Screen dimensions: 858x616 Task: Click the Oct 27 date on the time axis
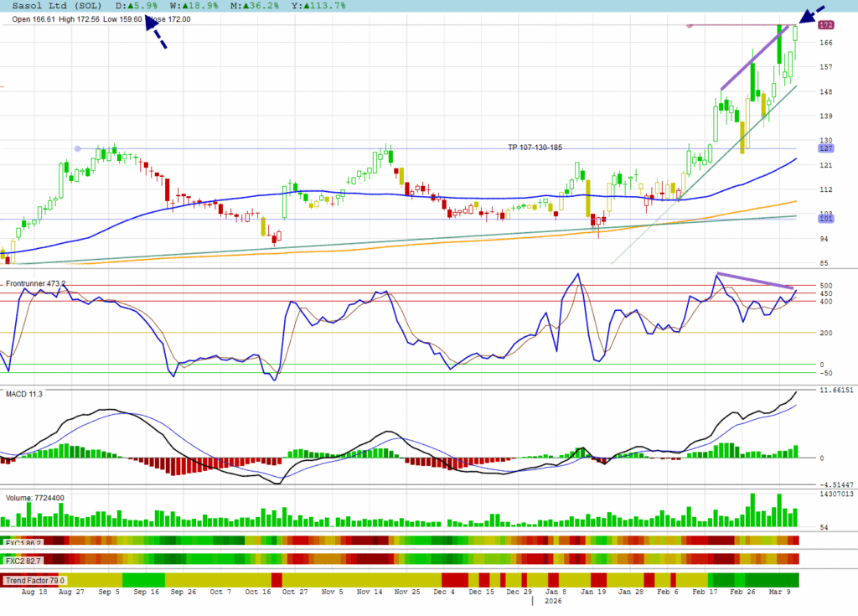click(295, 592)
